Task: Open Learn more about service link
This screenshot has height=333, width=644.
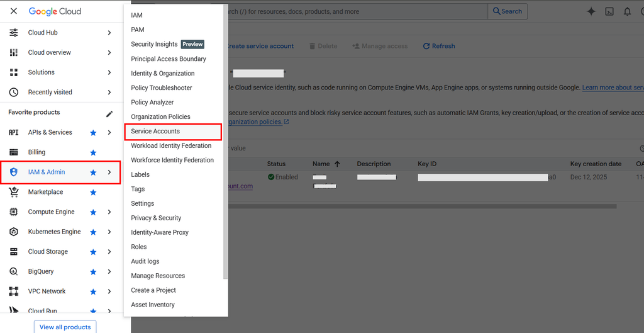Action: [613, 87]
